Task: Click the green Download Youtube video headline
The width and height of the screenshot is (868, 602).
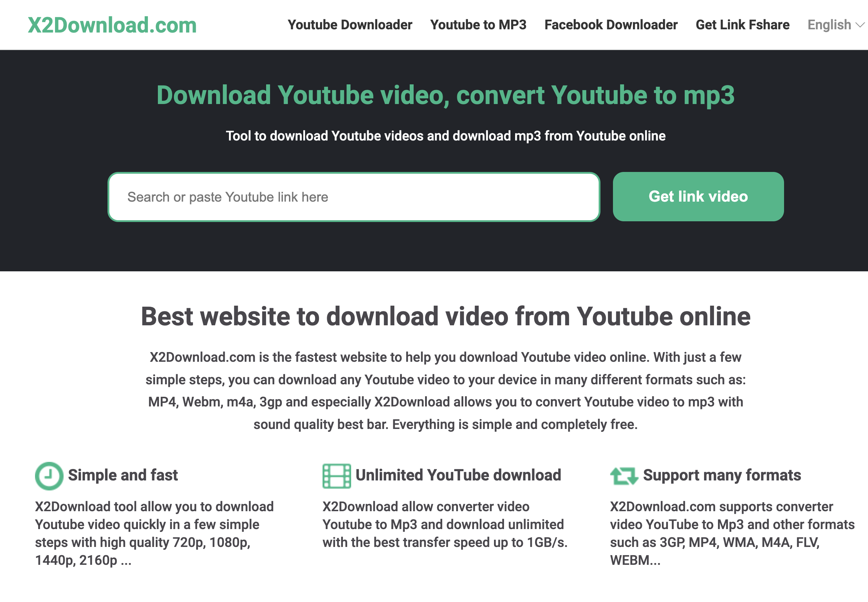Action: [445, 95]
